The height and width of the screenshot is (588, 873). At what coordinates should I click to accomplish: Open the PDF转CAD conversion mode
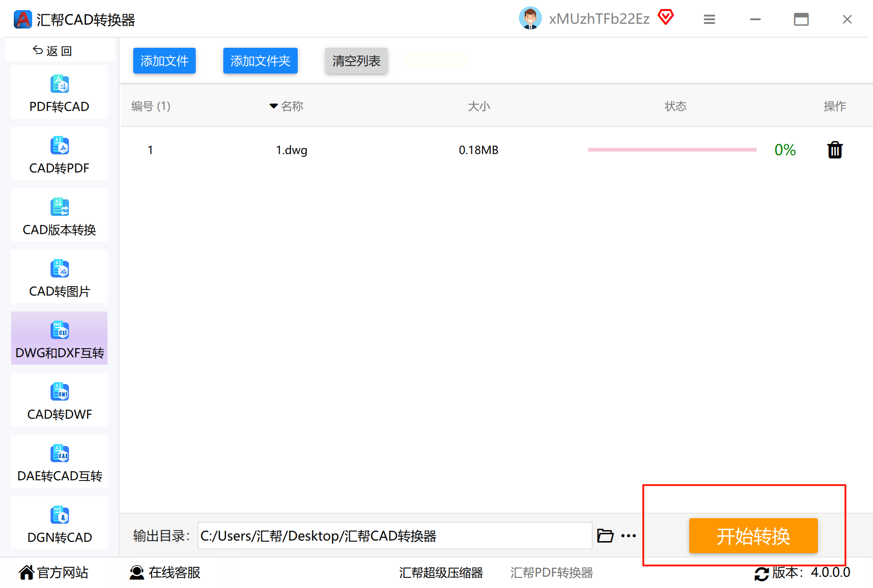pyautogui.click(x=59, y=92)
